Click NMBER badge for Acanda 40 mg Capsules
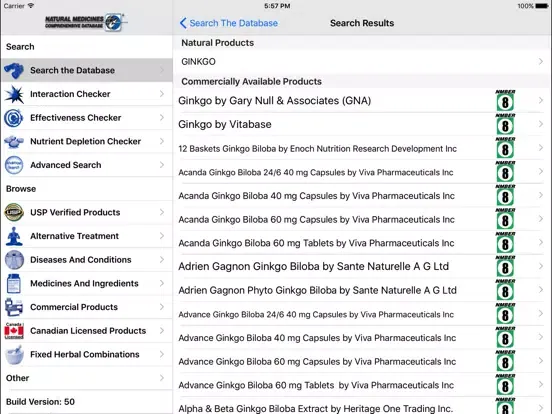 [x=505, y=195]
